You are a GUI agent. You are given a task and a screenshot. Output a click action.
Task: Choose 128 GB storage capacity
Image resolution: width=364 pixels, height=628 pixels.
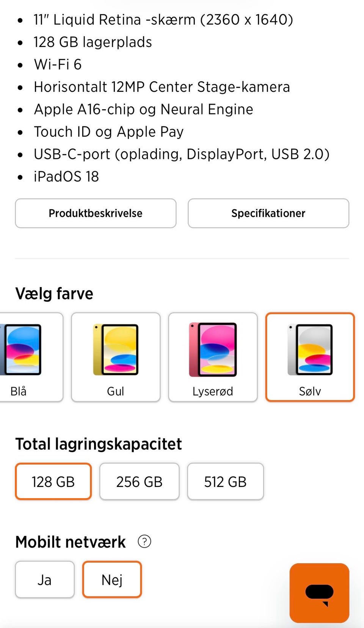point(53,482)
